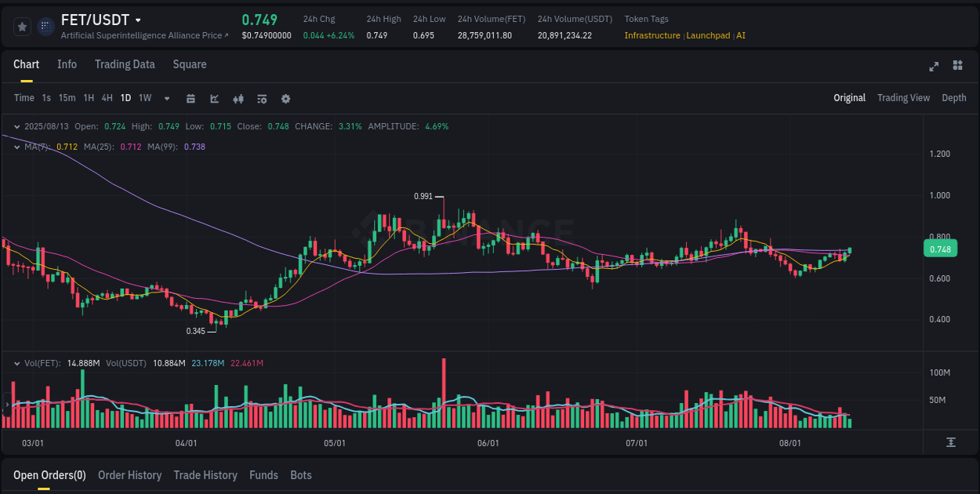Switch chart to Trading View mode
This screenshot has height=494, width=980.
(x=903, y=98)
